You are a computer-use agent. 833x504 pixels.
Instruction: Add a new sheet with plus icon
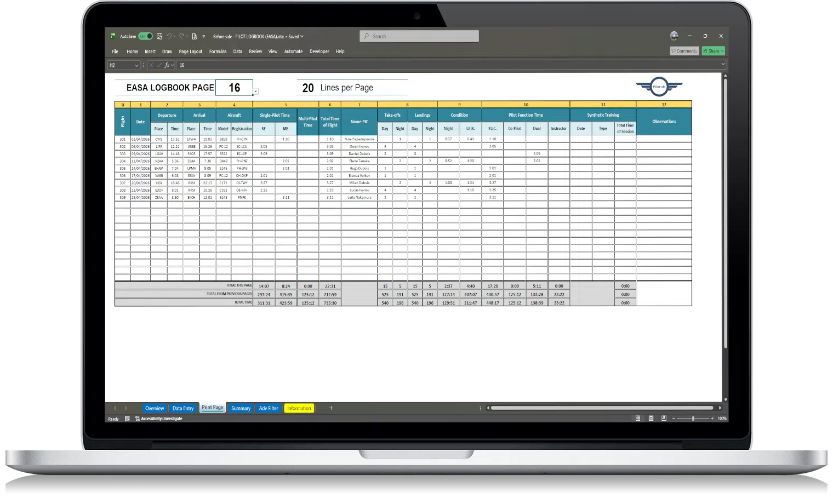click(x=331, y=408)
